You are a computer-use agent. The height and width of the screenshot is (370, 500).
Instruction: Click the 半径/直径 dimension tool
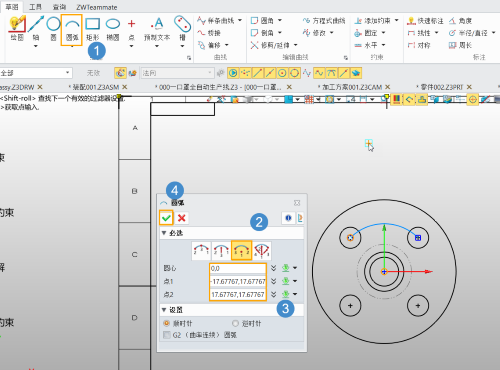(468, 33)
